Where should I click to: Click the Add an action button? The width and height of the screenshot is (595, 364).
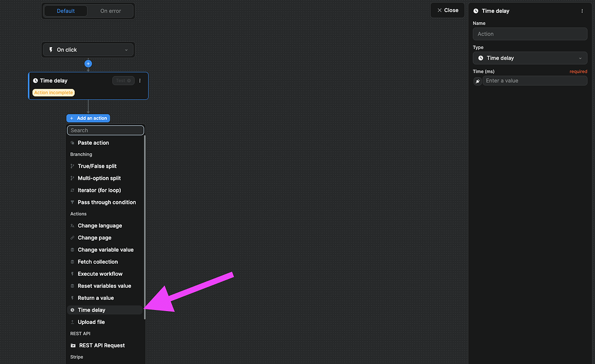click(88, 118)
